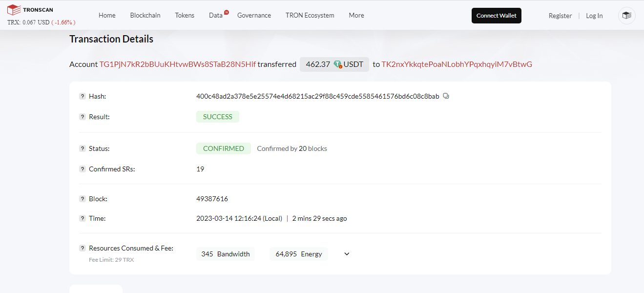Click the Connect Wallet button
Viewport: 644px width, 293px height.
(x=497, y=16)
